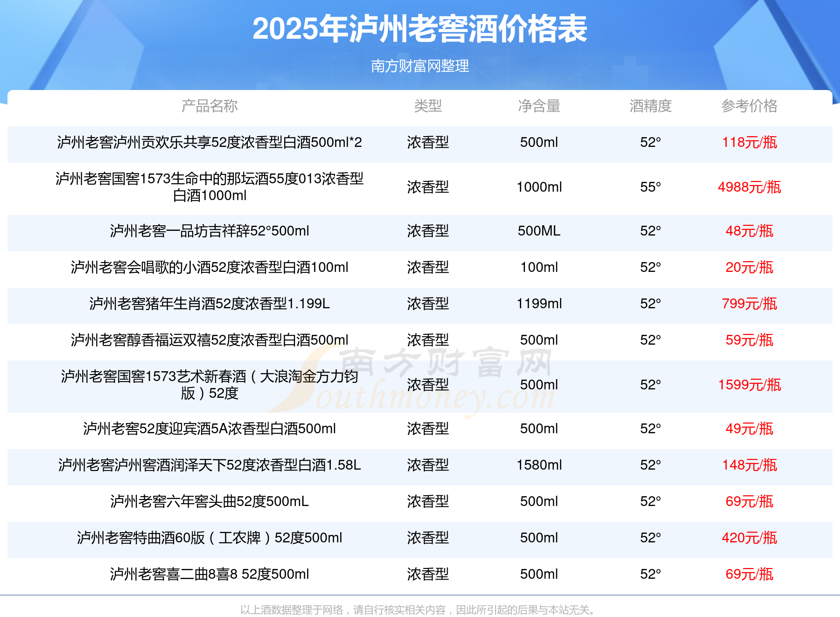Select the price '59元/瓶'
The height and width of the screenshot is (617, 840).
click(749, 340)
